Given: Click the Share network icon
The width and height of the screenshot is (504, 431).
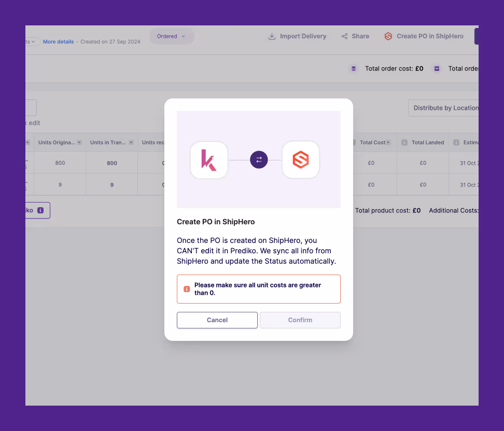Looking at the screenshot, I should point(345,36).
